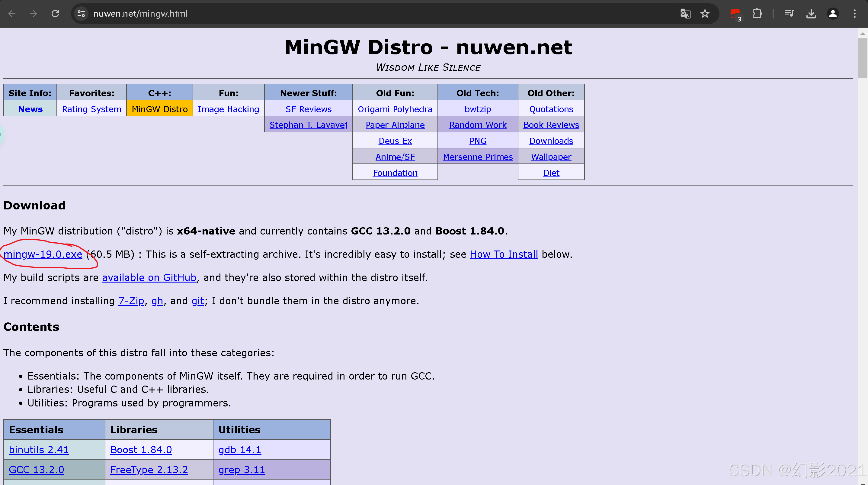Open the Deus Ex link
The height and width of the screenshot is (485, 868).
[x=395, y=141]
